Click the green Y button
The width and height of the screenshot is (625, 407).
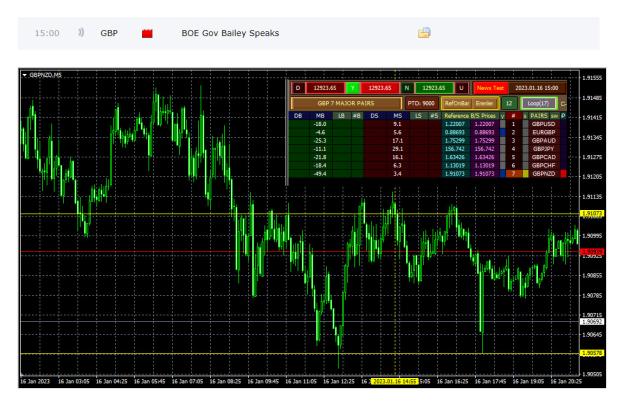coord(352,88)
